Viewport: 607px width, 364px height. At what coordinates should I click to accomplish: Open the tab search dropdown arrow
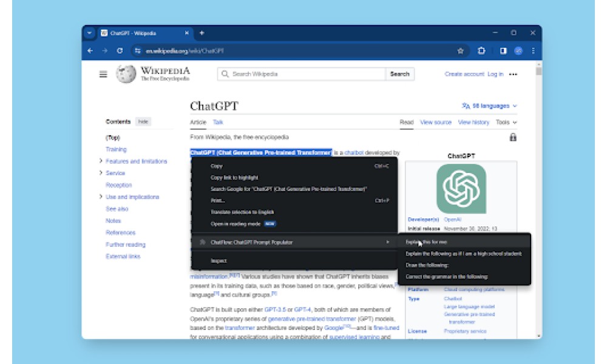click(x=89, y=33)
